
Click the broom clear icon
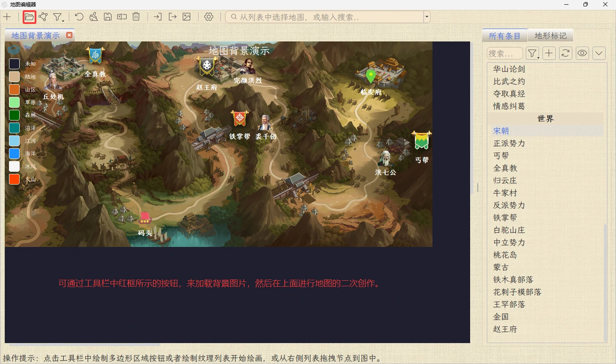pyautogui.click(x=94, y=17)
